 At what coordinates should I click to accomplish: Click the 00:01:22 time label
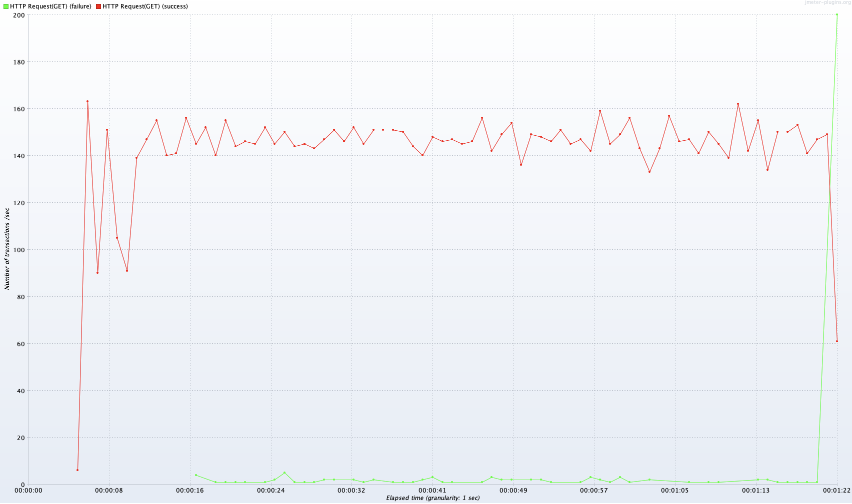[837, 491]
